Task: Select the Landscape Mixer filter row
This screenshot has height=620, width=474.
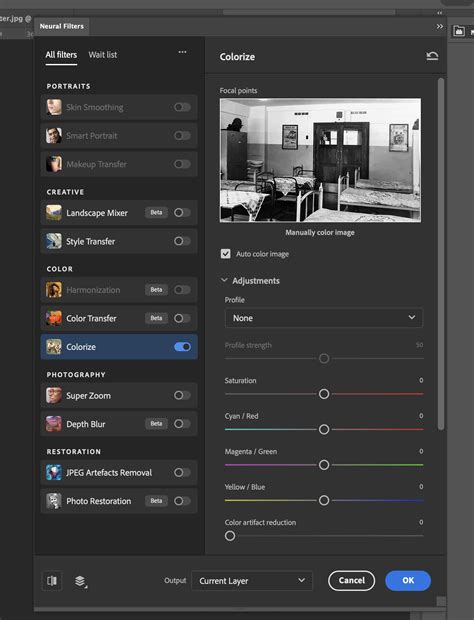Action: pos(119,213)
